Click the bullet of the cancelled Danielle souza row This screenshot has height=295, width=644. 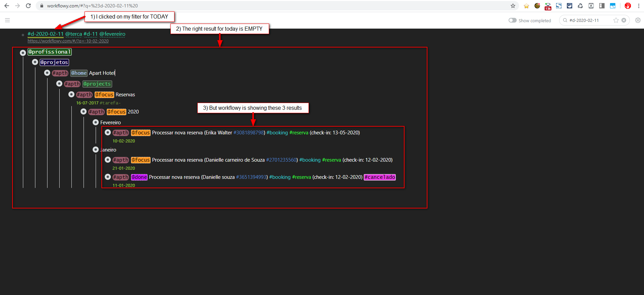point(108,177)
